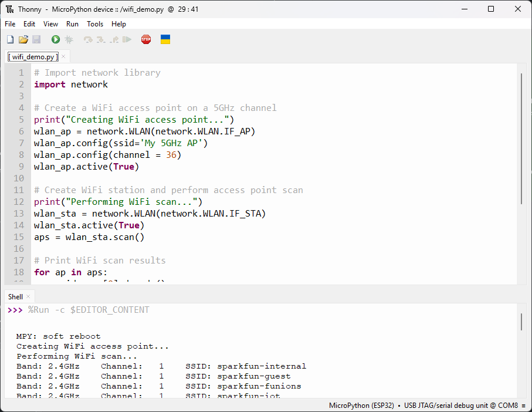Click the Step over debug icon

click(x=88, y=39)
